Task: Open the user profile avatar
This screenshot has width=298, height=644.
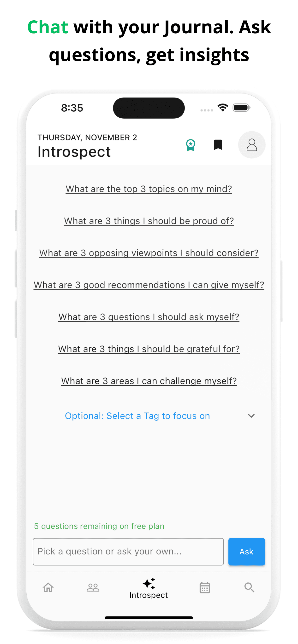Action: [251, 145]
